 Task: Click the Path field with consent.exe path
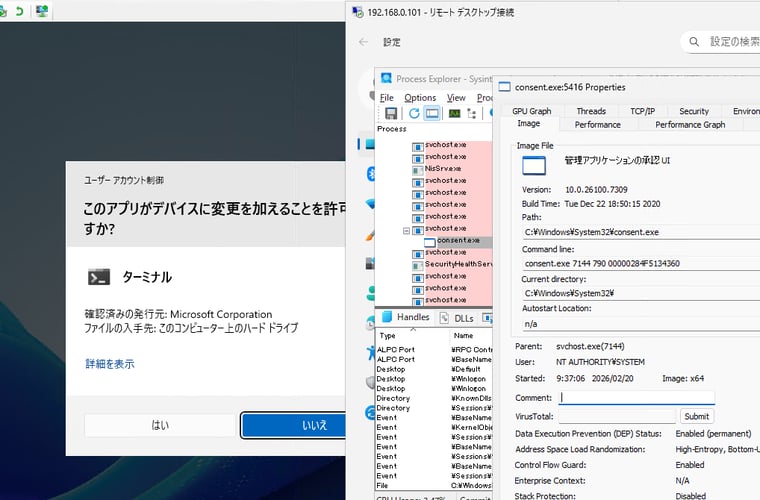tap(641, 232)
